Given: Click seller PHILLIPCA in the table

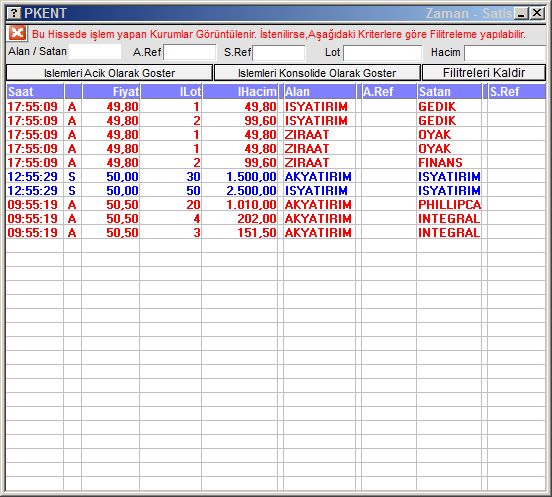Looking at the screenshot, I should tap(450, 205).
